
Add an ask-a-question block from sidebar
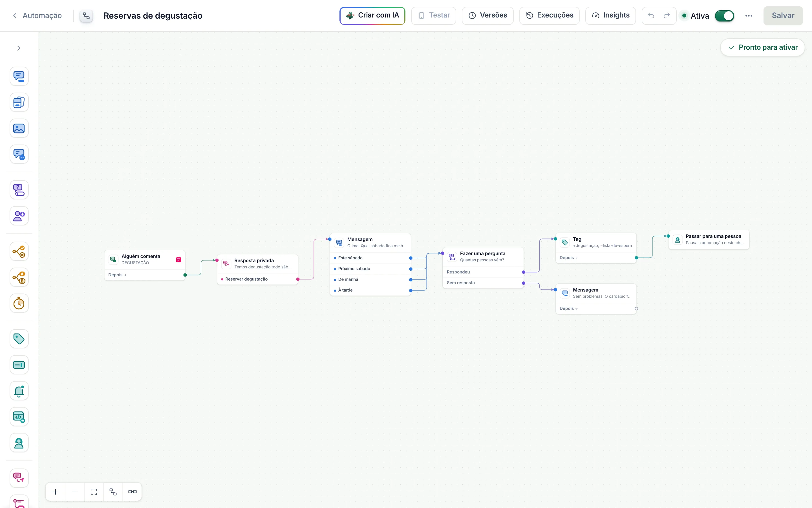click(x=19, y=190)
